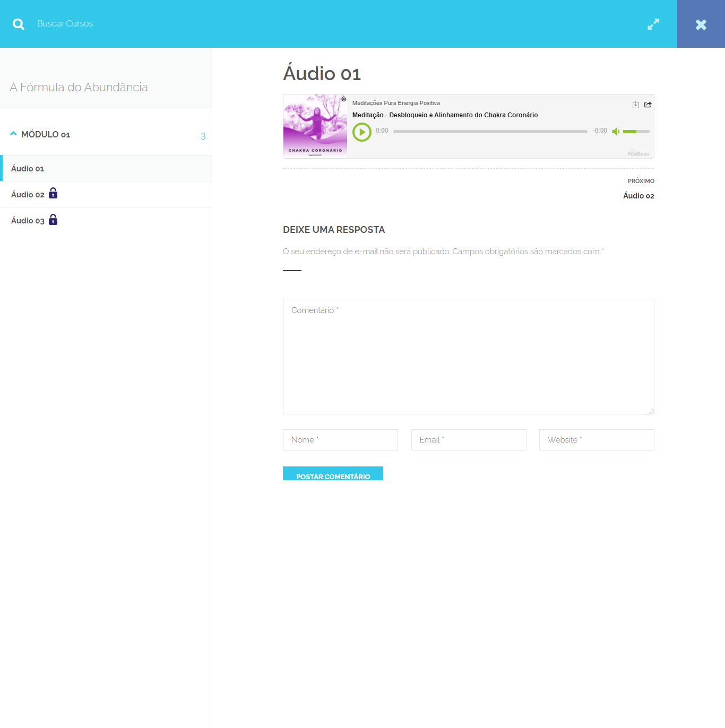Play the Chakra Coronário meditation audio

pyautogui.click(x=362, y=132)
